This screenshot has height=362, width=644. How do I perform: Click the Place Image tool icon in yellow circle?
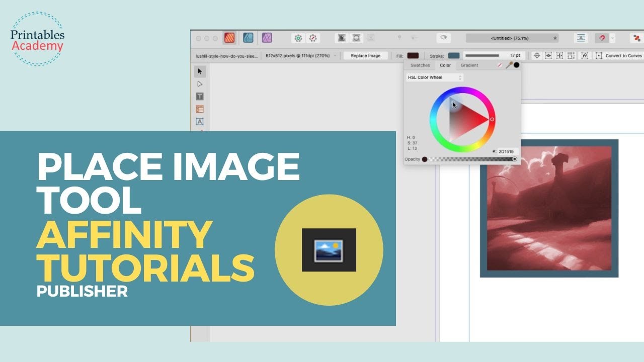329,250
